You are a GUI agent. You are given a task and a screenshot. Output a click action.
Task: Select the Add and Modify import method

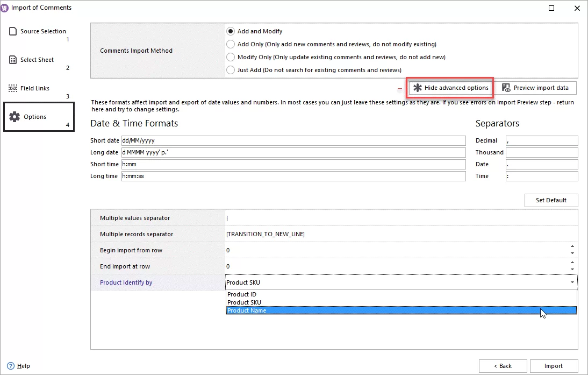[x=230, y=31]
